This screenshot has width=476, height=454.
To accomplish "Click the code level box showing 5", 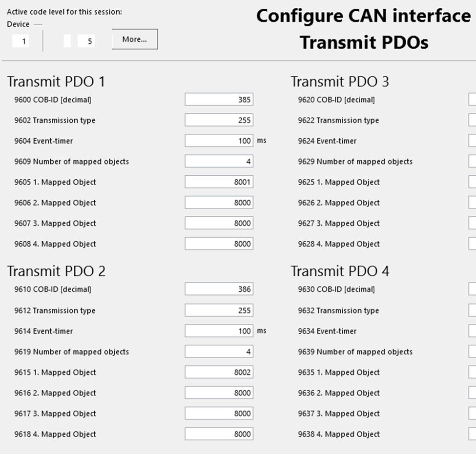I will 86,41.
